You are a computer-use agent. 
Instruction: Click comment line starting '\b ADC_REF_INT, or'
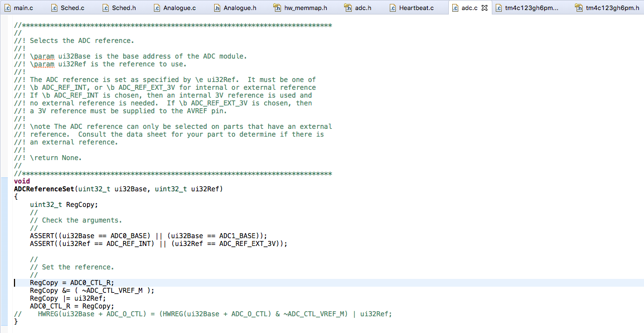164,88
